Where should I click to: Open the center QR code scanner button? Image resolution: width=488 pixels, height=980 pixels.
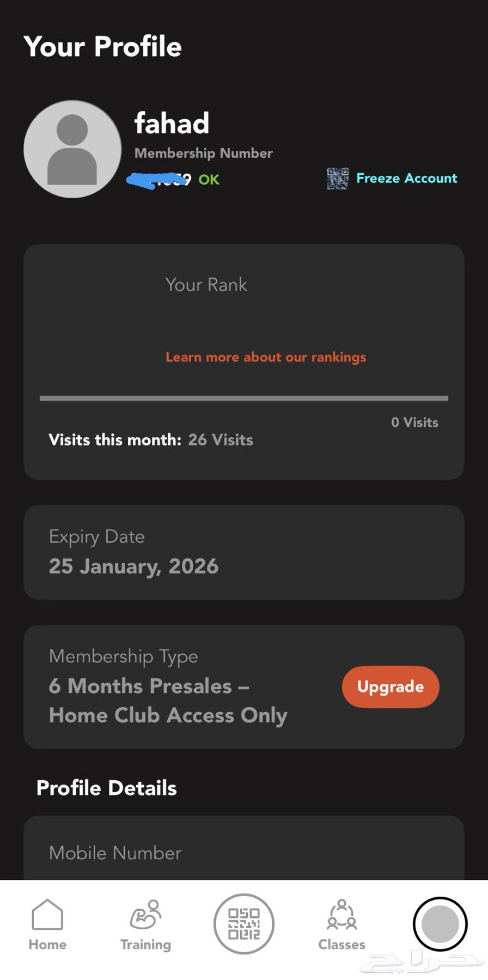[244, 923]
